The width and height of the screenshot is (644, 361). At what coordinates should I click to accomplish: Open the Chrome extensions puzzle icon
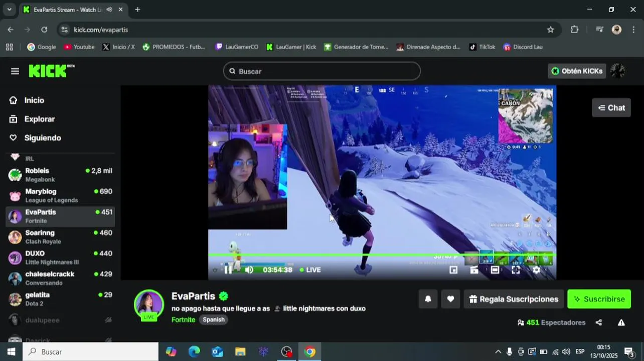(574, 30)
